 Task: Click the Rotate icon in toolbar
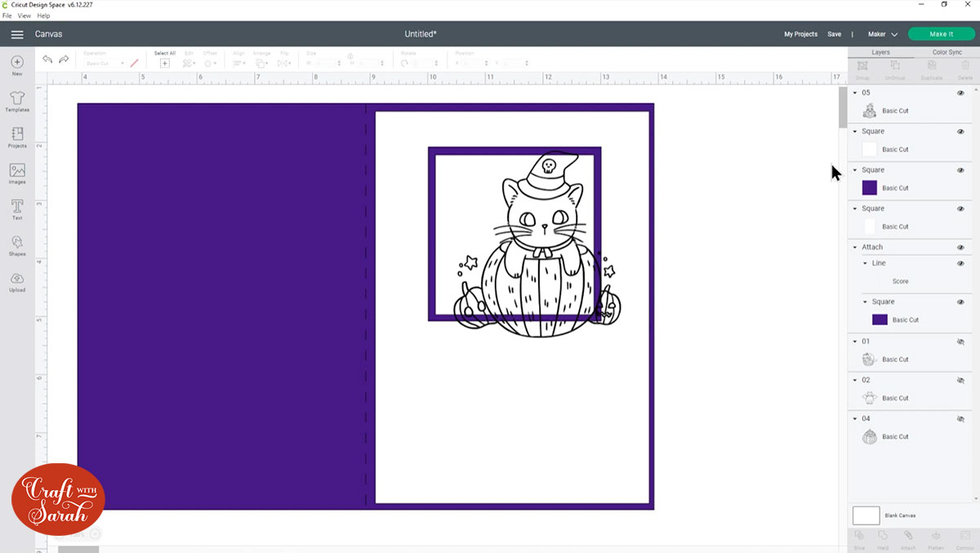404,63
